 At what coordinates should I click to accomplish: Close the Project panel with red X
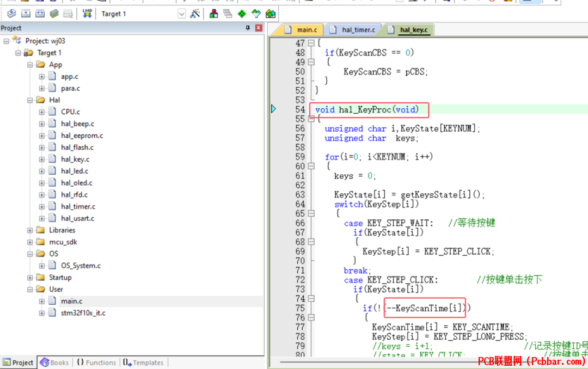(259, 28)
